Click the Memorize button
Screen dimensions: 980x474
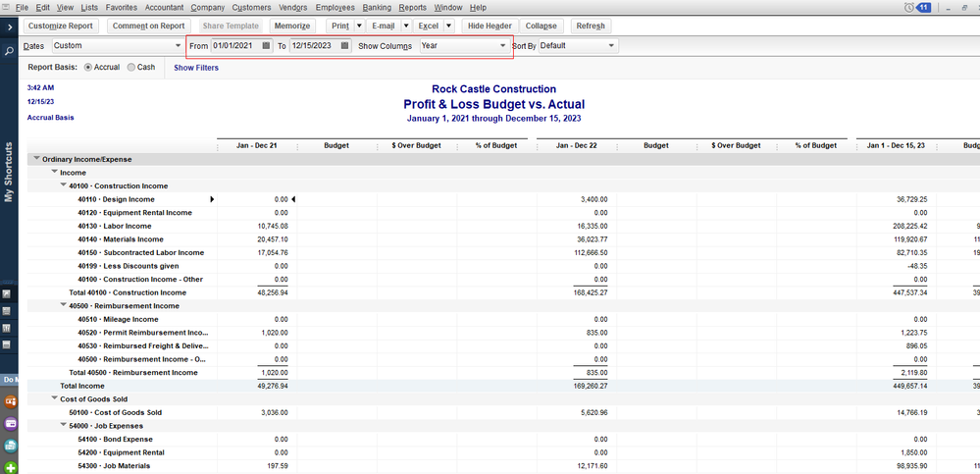(x=292, y=26)
